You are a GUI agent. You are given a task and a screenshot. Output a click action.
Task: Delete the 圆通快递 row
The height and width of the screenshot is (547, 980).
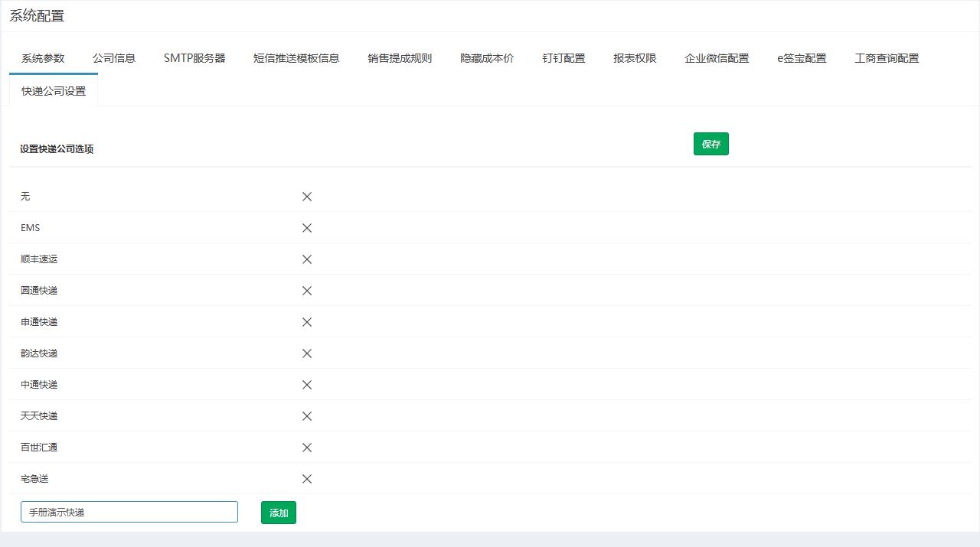click(307, 291)
